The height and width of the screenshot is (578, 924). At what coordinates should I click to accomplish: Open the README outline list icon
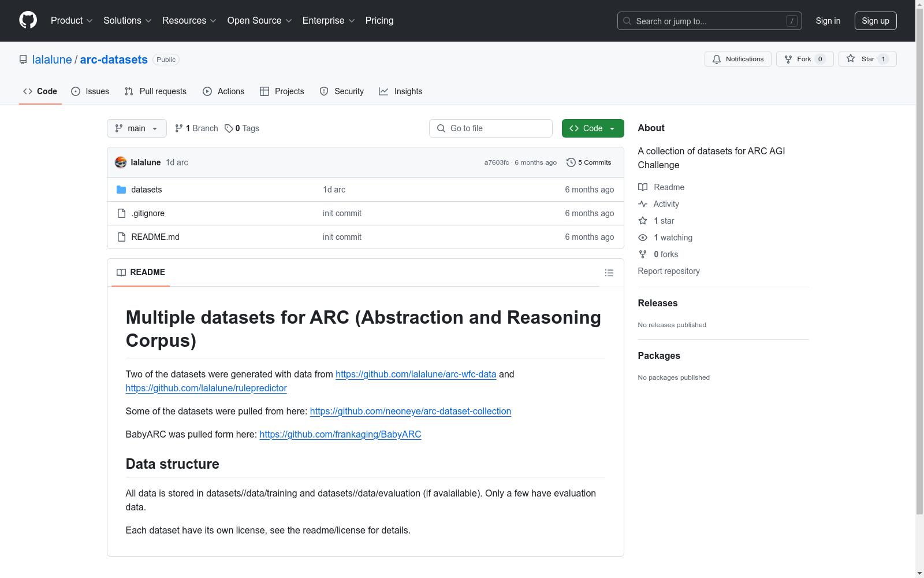pos(609,273)
